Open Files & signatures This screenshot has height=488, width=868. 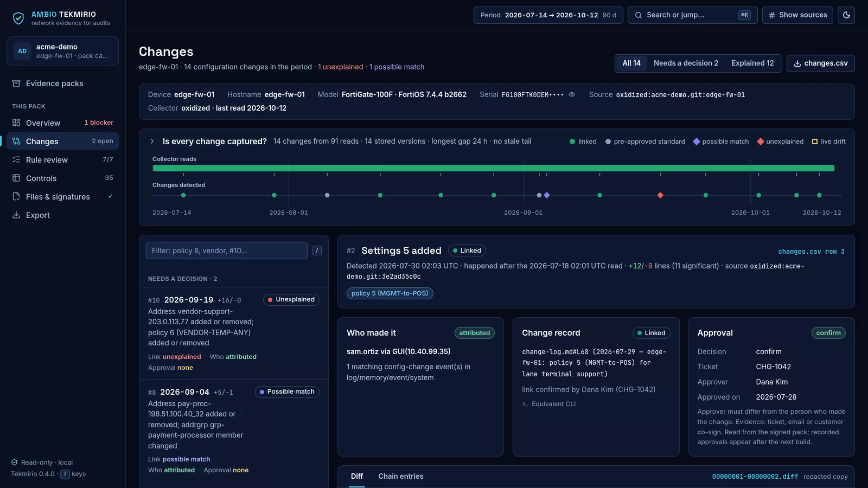click(62, 197)
